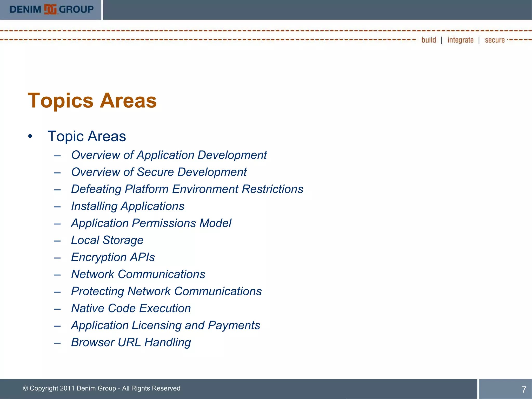Click the slide number 7
The height and width of the screenshot is (399, 532).
(524, 389)
